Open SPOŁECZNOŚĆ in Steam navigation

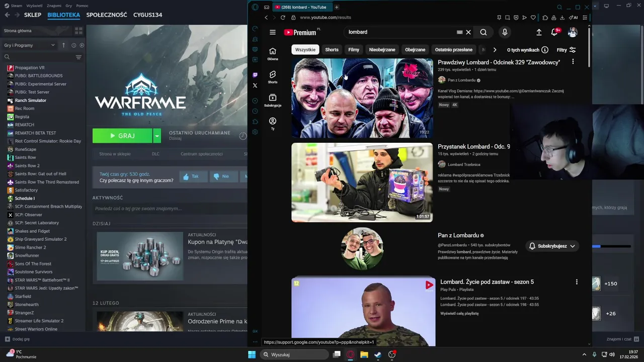[x=107, y=15]
